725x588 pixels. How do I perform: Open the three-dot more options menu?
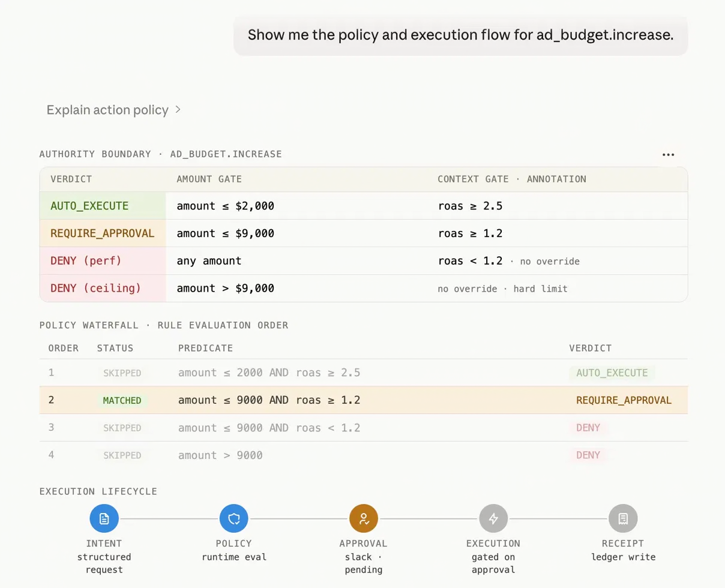click(x=669, y=154)
